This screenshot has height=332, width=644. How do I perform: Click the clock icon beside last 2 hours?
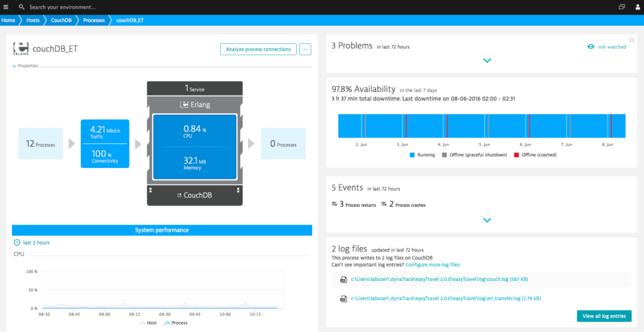17,243
